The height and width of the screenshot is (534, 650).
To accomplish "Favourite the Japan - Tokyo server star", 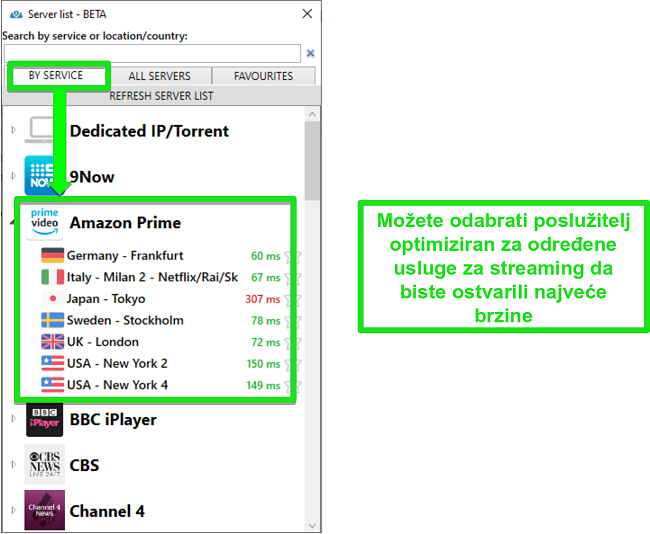I will 293,299.
